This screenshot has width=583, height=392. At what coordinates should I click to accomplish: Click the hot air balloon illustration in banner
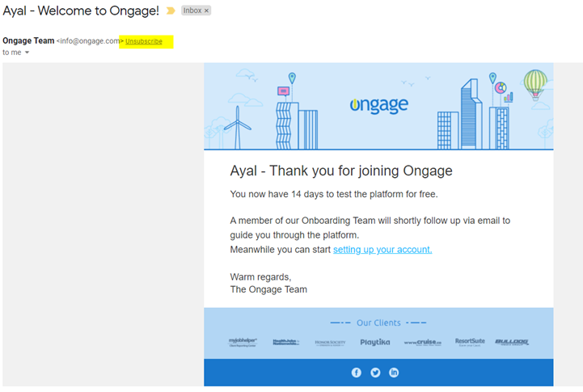535,85
